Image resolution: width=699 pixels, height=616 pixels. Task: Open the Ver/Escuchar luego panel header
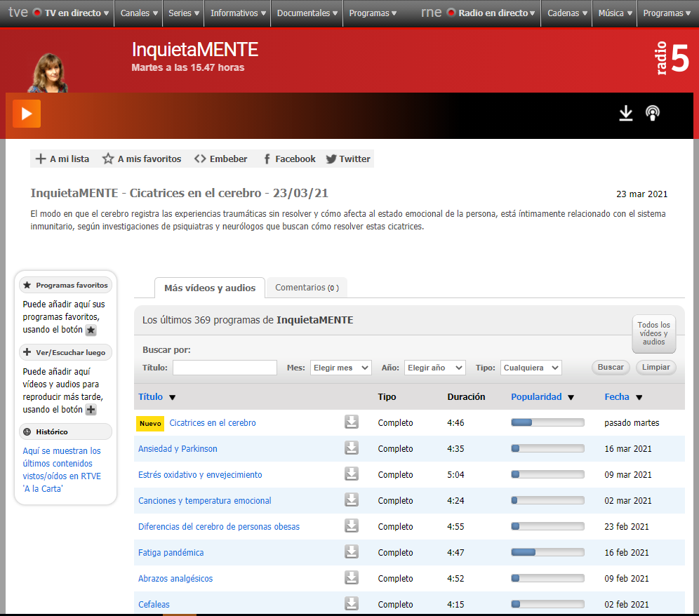coord(65,353)
